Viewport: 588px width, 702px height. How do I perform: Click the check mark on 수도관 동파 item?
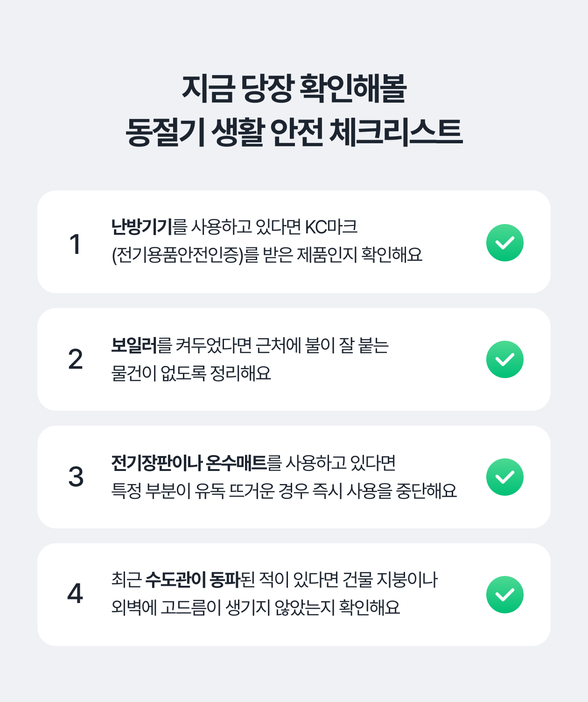tap(504, 595)
